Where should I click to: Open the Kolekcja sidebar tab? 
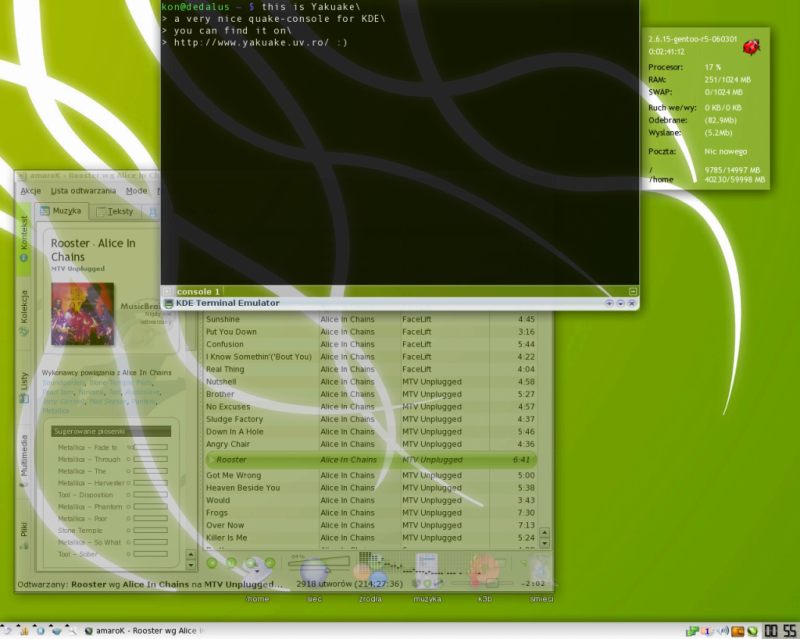coord(23,312)
